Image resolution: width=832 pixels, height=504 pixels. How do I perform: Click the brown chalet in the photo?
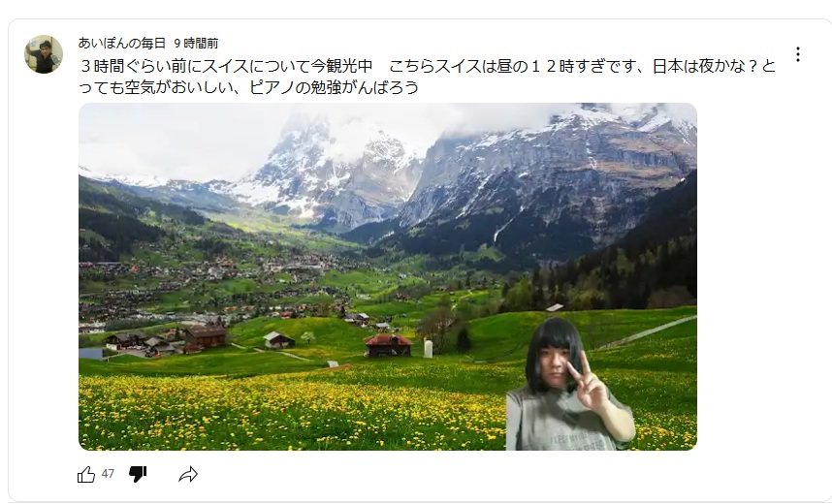[206, 337]
